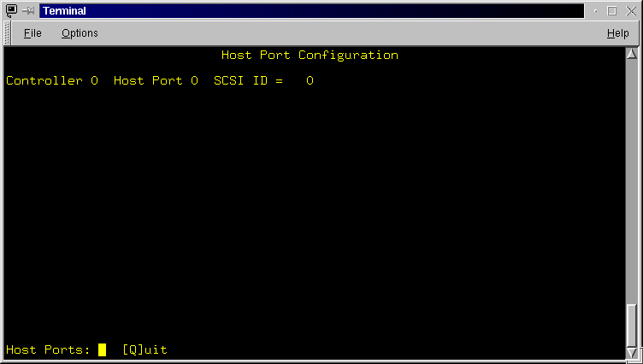Click the Terminal title bar
The height and width of the screenshot is (364, 643).
(x=308, y=11)
